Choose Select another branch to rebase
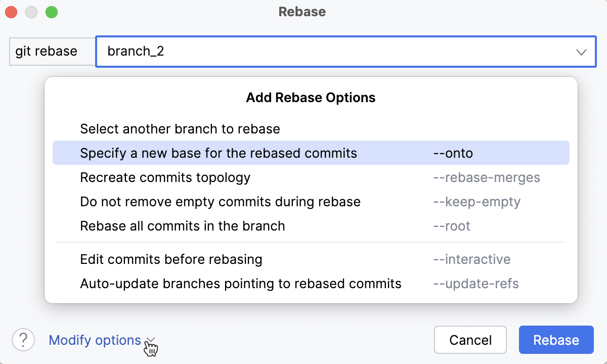Image resolution: width=607 pixels, height=364 pixels. (180, 129)
